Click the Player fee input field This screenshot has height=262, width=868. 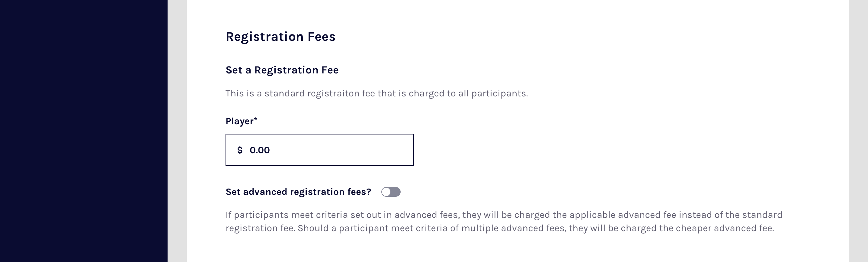click(x=319, y=150)
